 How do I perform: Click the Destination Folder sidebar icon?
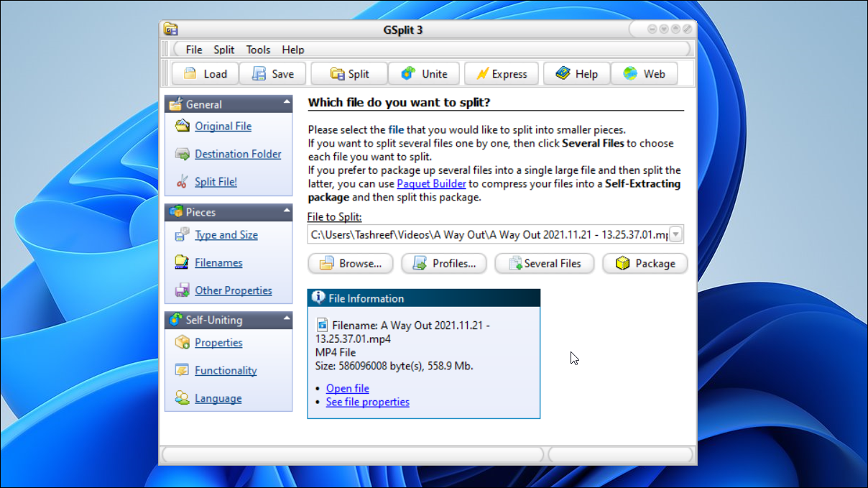(182, 154)
